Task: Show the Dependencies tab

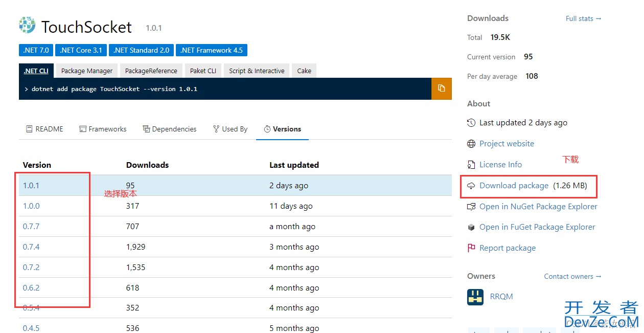Action: click(170, 129)
